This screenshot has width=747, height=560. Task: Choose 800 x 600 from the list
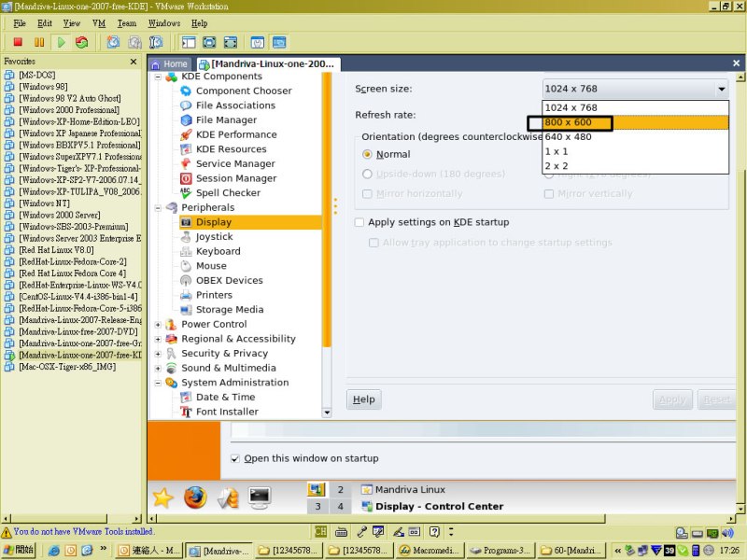636,122
